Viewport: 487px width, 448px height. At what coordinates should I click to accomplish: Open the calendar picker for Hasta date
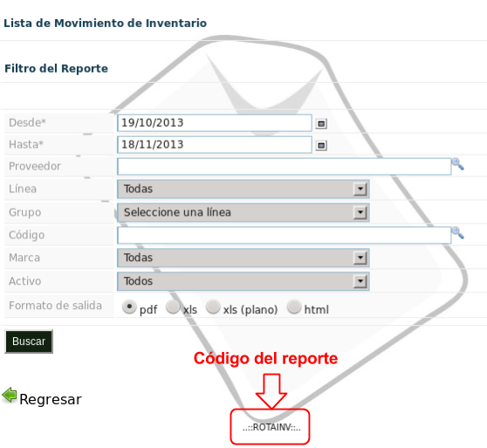click(321, 145)
